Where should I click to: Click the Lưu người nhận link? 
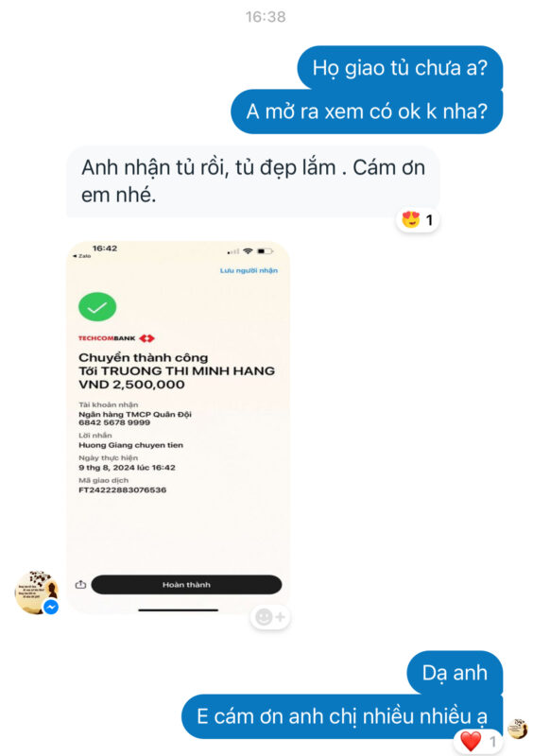point(249,270)
